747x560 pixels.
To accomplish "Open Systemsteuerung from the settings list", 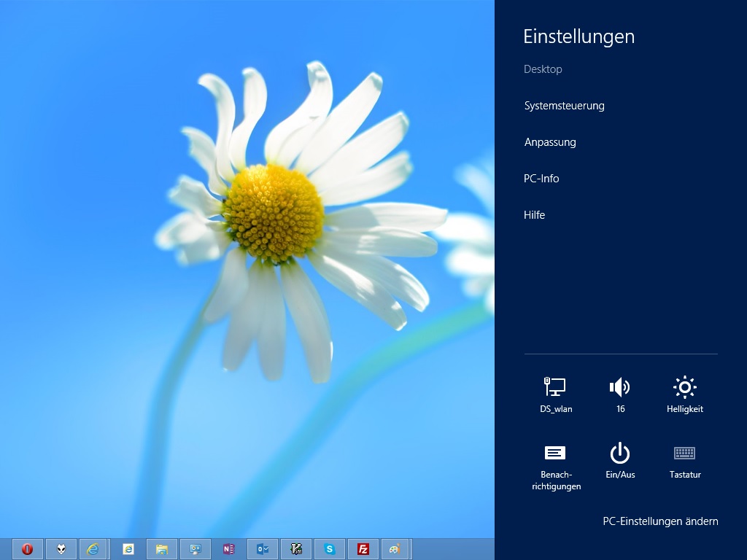I will pos(564,106).
